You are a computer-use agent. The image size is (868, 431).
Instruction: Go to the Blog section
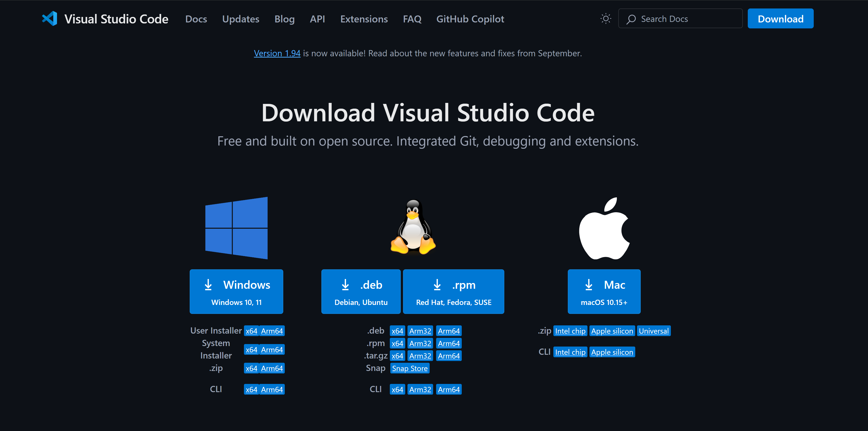pos(284,19)
